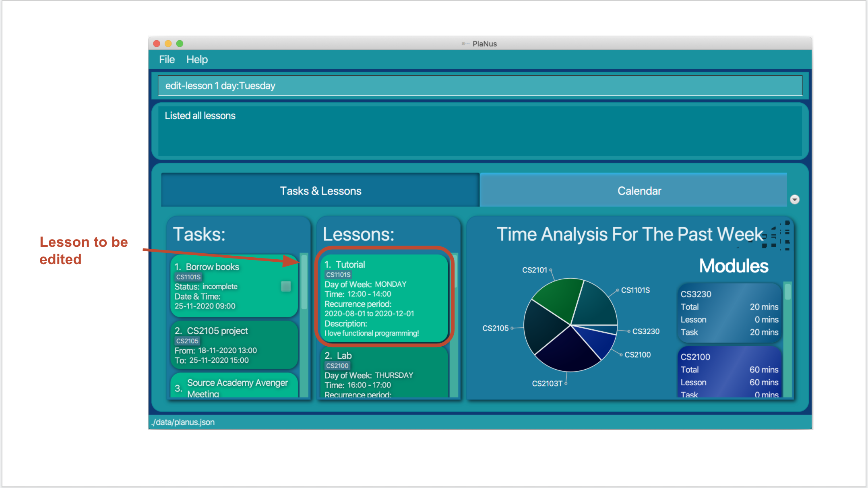Image resolution: width=868 pixels, height=488 pixels.
Task: Open the Help menu
Action: [x=197, y=60]
